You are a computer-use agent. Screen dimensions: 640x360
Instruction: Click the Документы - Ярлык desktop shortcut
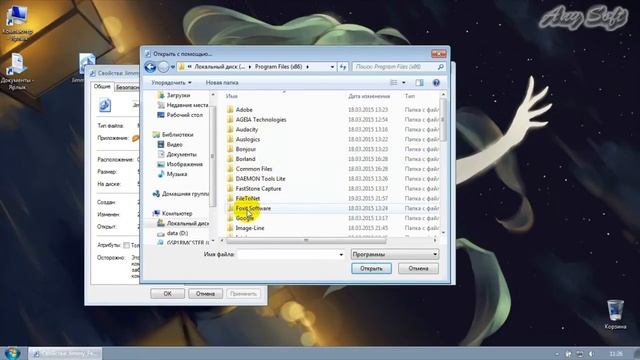(17, 72)
